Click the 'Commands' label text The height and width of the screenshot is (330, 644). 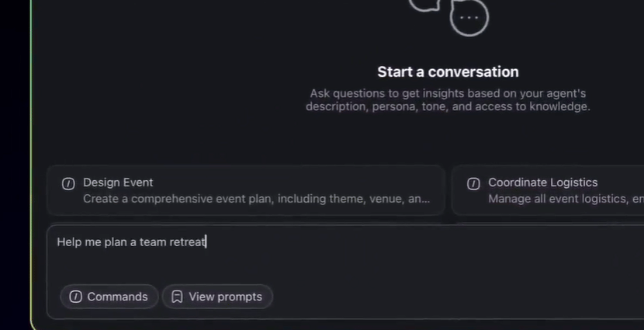(x=117, y=297)
